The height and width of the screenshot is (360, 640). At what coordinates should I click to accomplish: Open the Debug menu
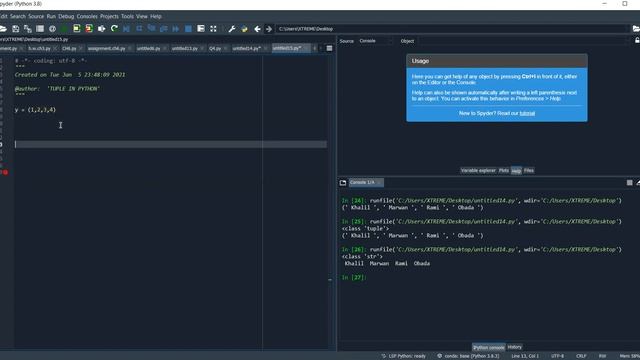pyautogui.click(x=66, y=16)
